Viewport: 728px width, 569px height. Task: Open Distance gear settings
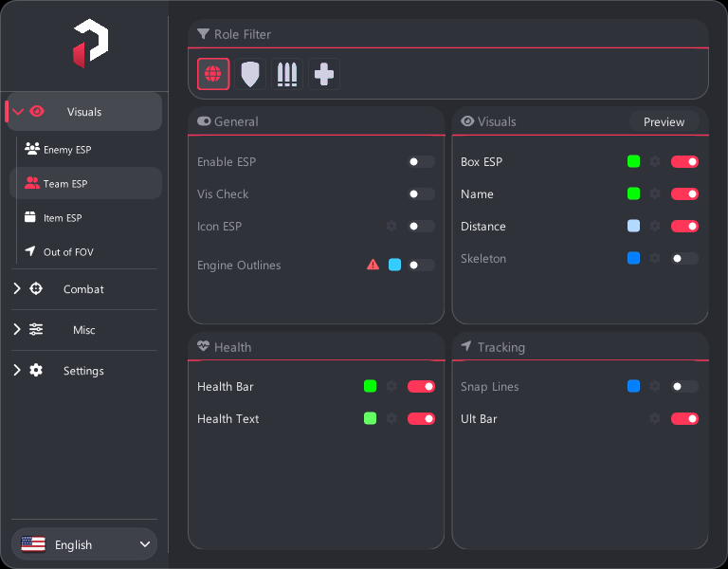point(655,227)
